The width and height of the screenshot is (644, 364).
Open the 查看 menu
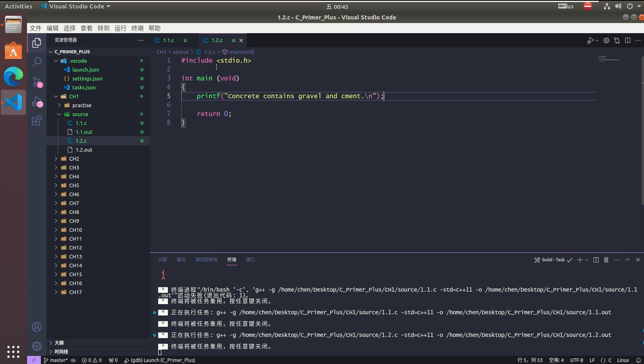pos(87,28)
